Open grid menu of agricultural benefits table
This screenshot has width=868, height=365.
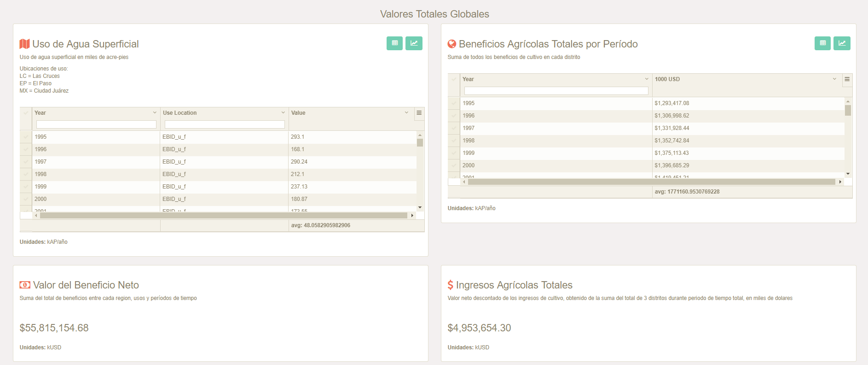(847, 79)
